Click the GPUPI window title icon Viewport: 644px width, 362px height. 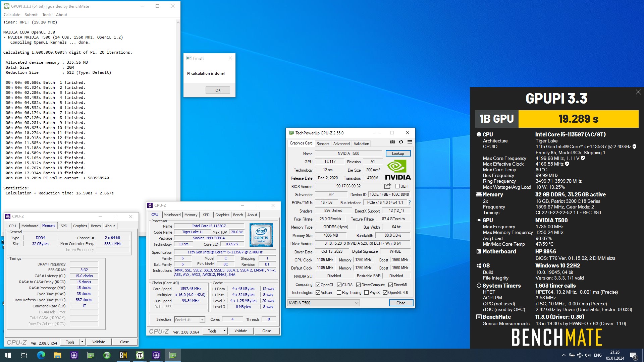[7, 6]
